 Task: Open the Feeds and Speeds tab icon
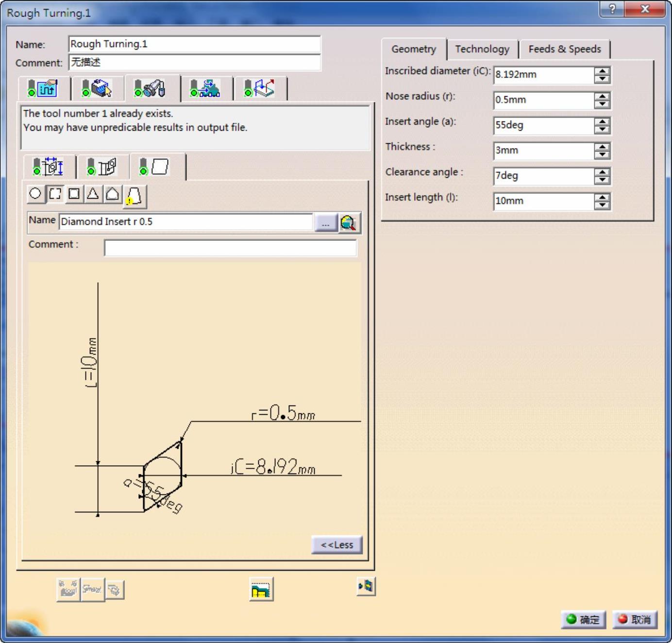point(205,88)
